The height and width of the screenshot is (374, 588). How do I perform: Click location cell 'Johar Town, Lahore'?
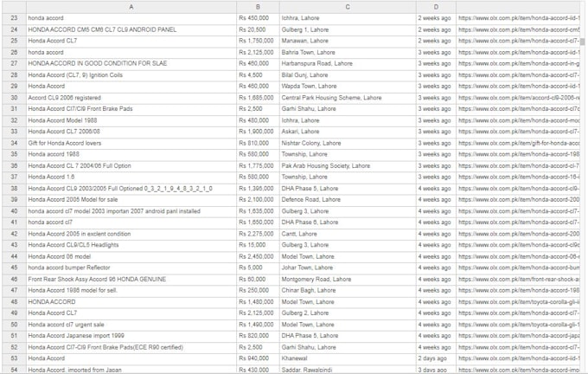tap(348, 268)
